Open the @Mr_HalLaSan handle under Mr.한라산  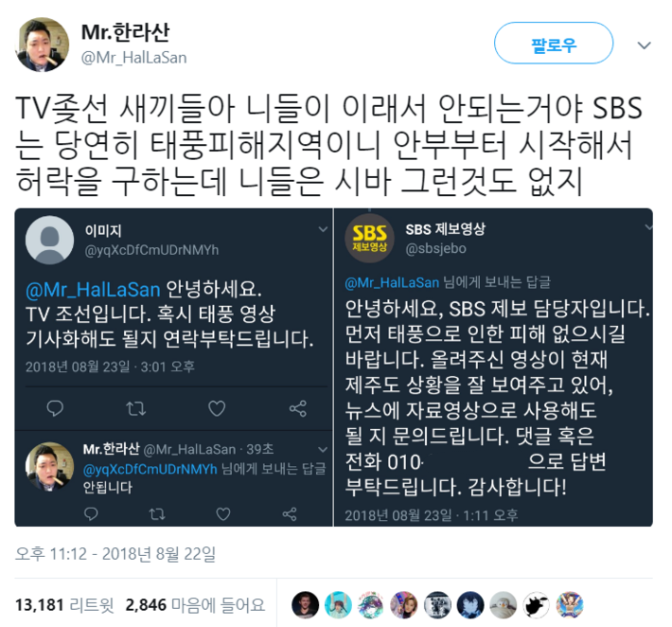point(133,58)
